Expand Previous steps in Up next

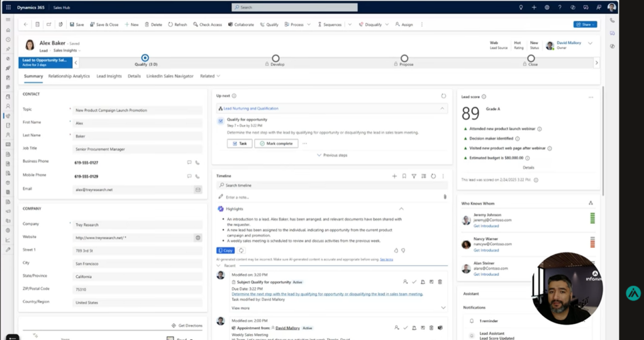331,155
